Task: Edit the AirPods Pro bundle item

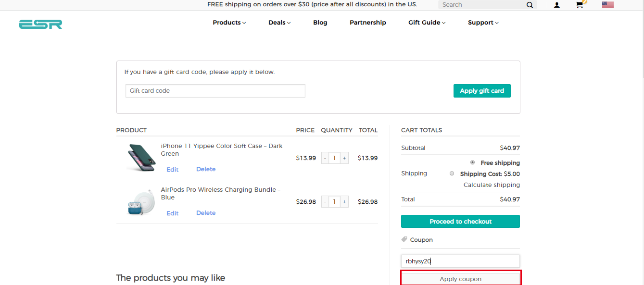Action: (x=172, y=213)
